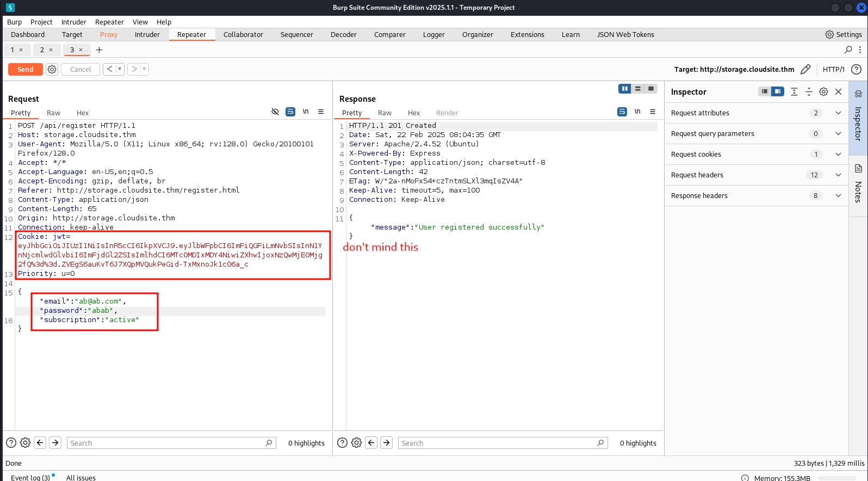The image size is (868, 481).
Task: Click the orange Send button
Action: coord(25,69)
